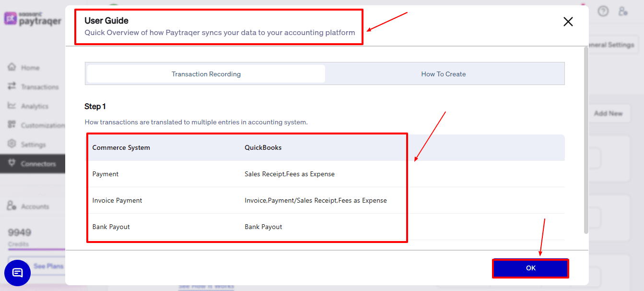
Task: Click the Step 1 heading
Action: click(95, 106)
